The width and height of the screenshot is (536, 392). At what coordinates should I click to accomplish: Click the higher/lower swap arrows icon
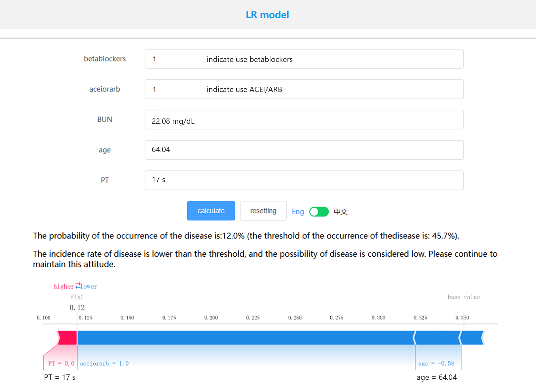pyautogui.click(x=78, y=286)
